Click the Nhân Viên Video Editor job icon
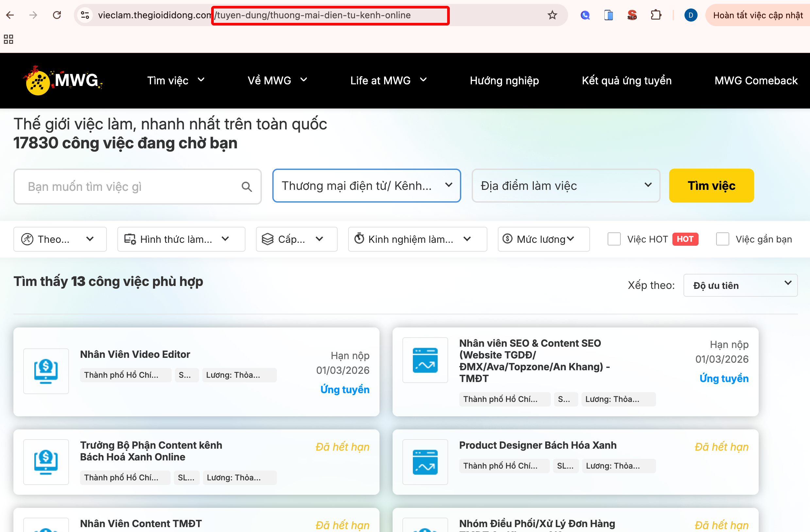 click(x=46, y=371)
